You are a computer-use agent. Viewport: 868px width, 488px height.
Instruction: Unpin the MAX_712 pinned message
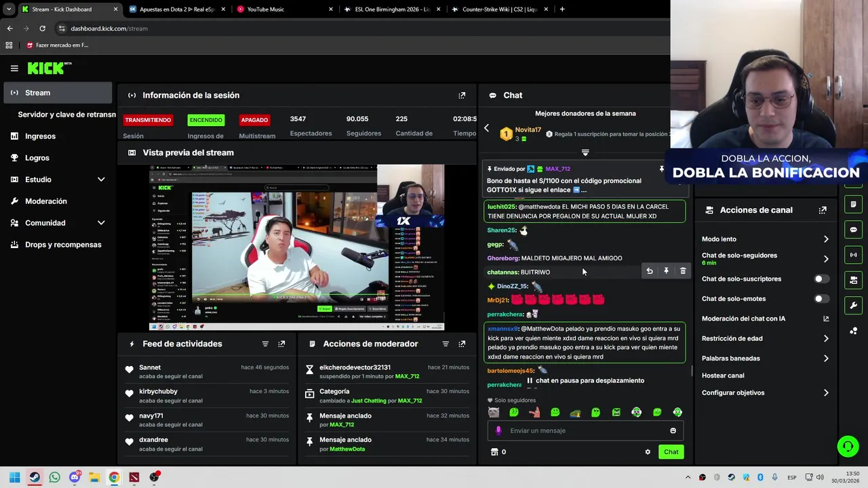[662, 169]
